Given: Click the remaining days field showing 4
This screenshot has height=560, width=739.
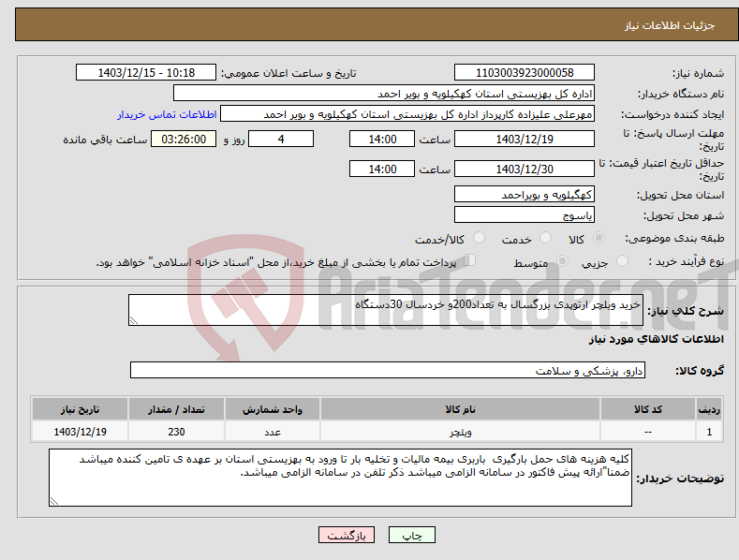Looking at the screenshot, I should coord(281,139).
